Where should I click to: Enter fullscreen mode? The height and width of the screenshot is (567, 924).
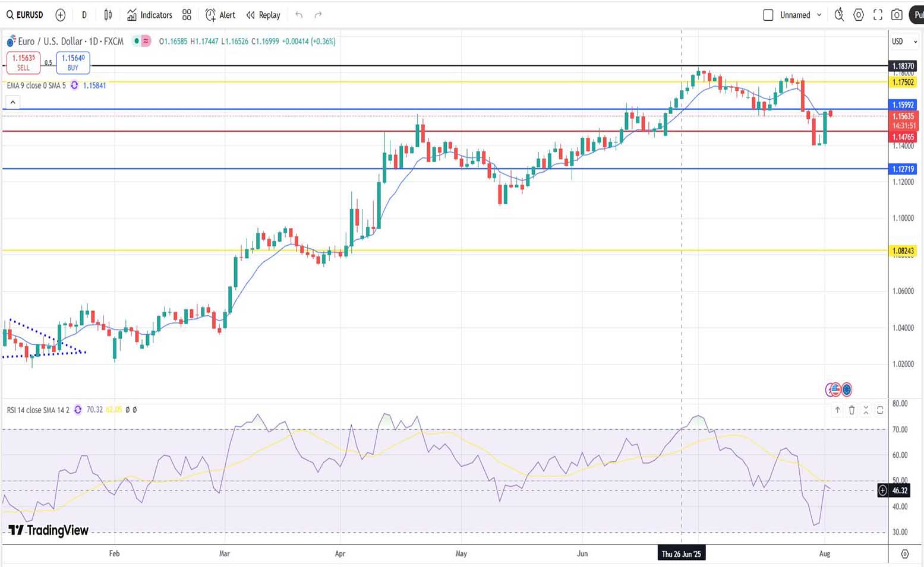878,15
